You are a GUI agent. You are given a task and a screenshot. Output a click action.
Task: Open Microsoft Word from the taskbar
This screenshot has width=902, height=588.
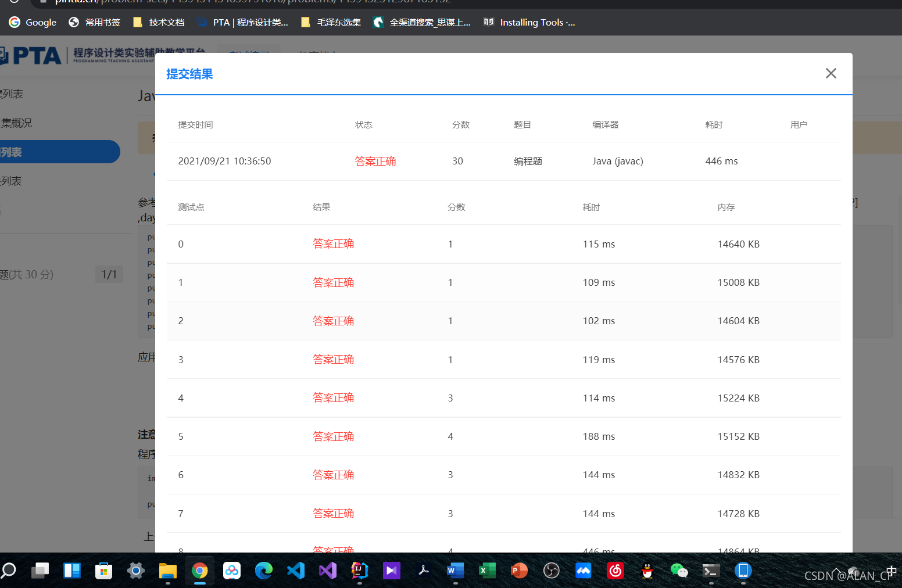tap(455, 571)
